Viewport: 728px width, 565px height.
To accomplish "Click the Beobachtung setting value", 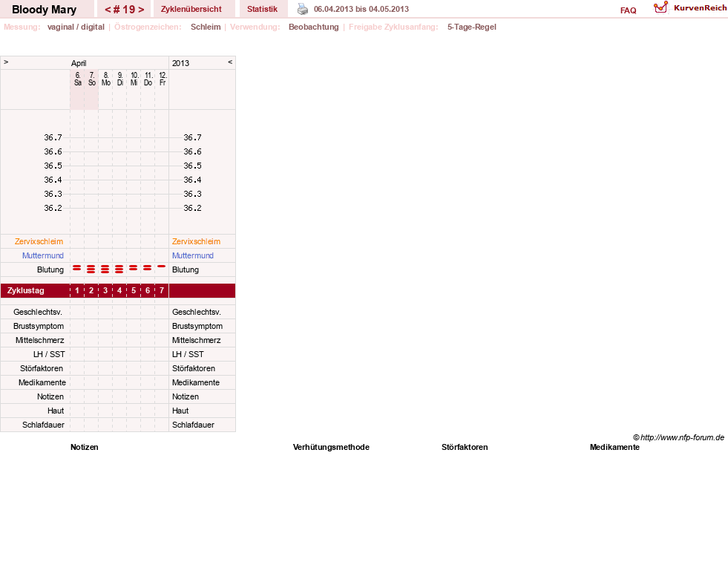I will pyautogui.click(x=313, y=27).
